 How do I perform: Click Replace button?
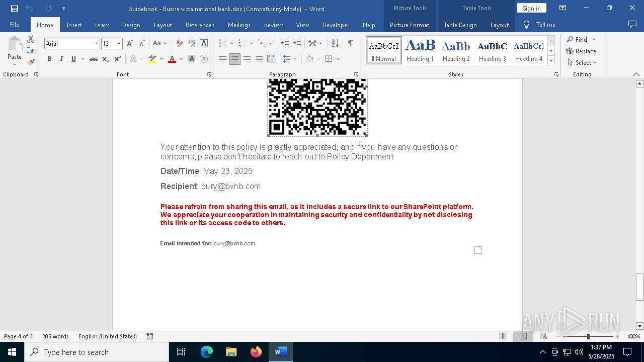[x=581, y=51]
